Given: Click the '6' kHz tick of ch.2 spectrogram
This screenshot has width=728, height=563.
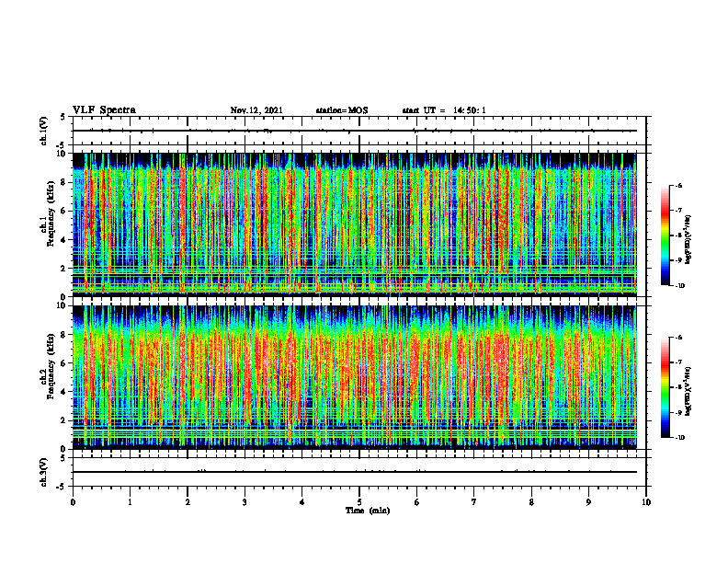Looking at the screenshot, I should [63, 362].
